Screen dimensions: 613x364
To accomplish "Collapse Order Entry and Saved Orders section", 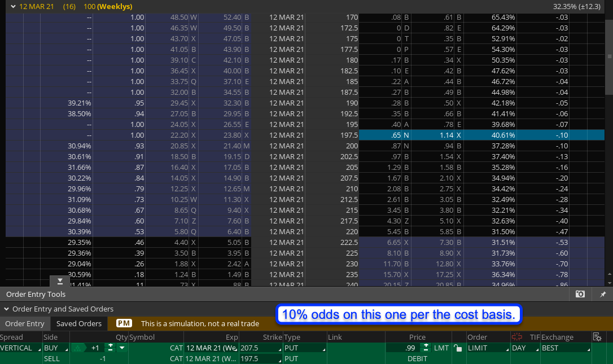I will [x=7, y=309].
